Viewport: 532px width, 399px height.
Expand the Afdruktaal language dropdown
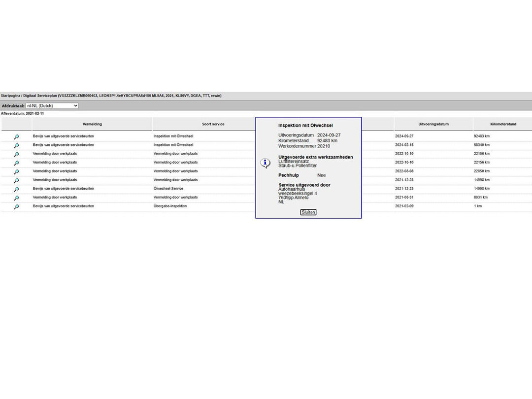[52, 106]
